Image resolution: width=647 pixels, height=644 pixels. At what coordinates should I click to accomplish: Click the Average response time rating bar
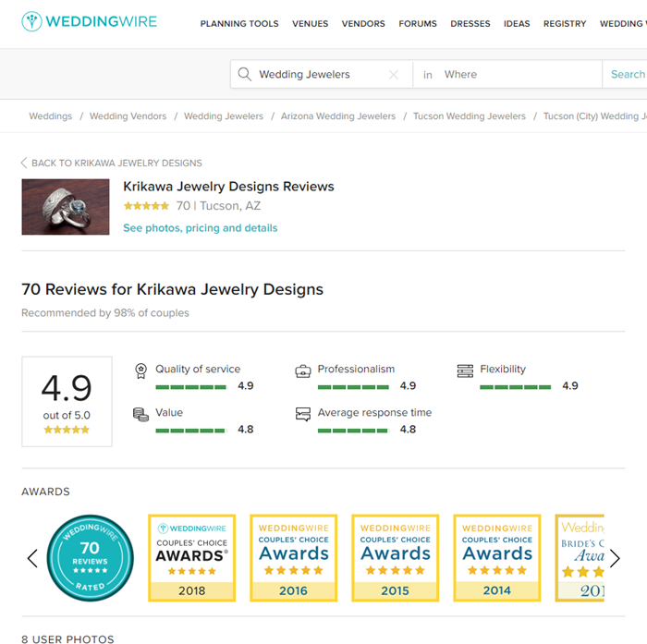click(x=353, y=431)
